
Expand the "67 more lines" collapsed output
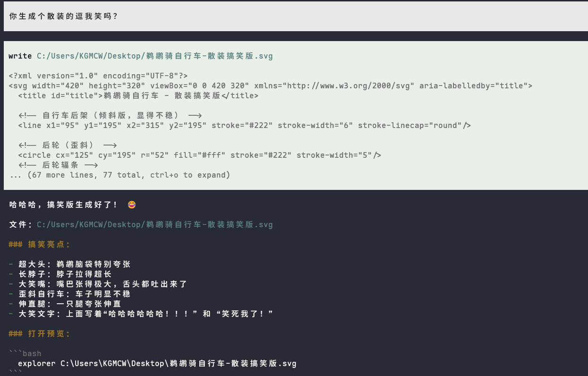point(120,175)
